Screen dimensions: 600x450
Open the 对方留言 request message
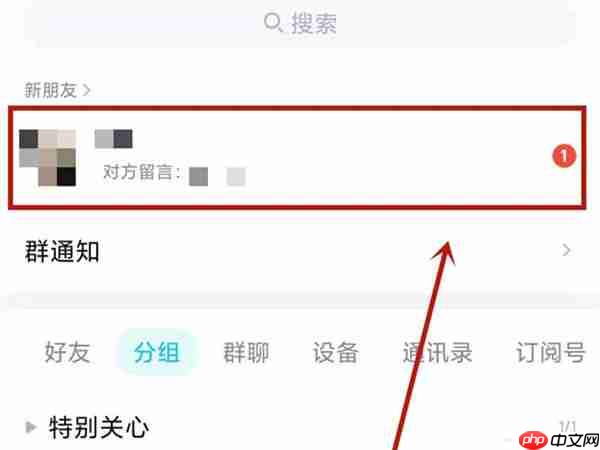(174, 175)
